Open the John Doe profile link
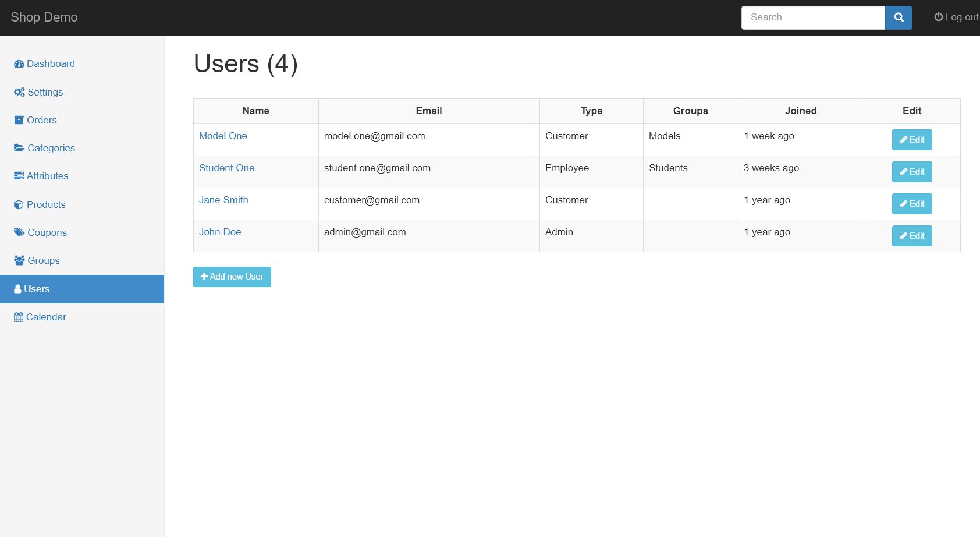The height and width of the screenshot is (537, 980). (220, 232)
